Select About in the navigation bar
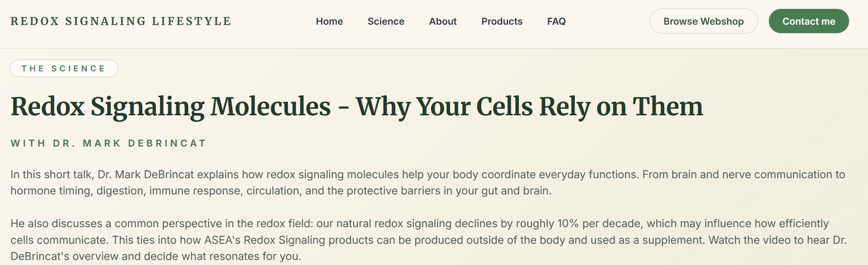 442,22
